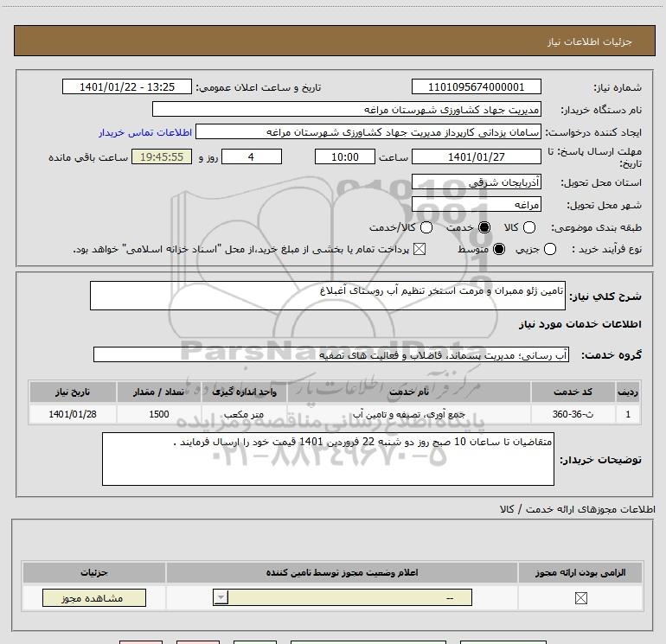This screenshot has width=666, height=644.
Task: Click the buyer notes text area
Action: pyautogui.click(x=328, y=459)
